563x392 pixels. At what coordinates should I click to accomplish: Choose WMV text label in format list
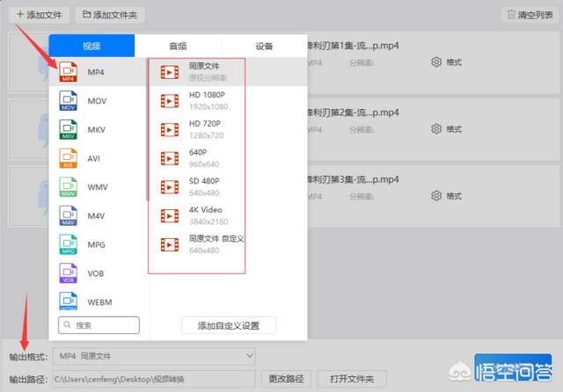point(98,187)
